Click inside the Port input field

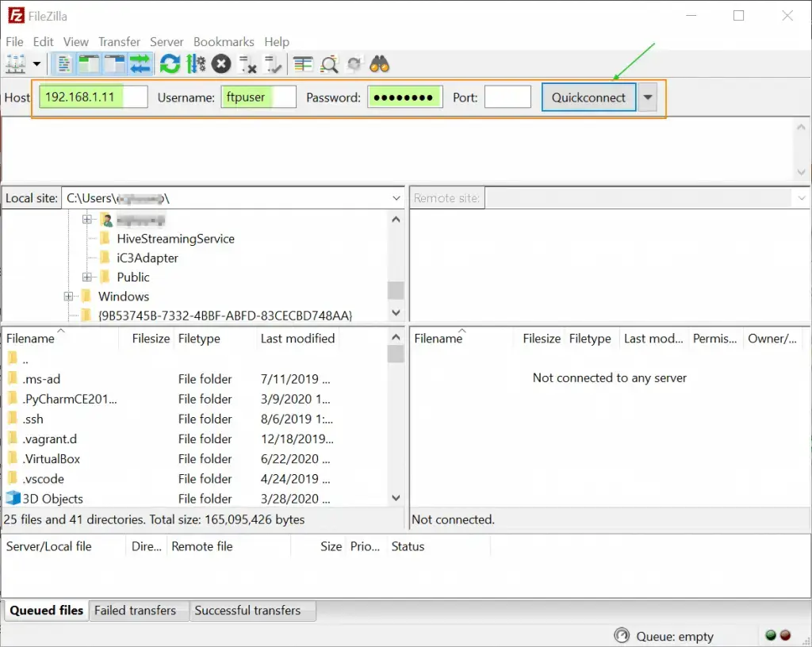507,97
